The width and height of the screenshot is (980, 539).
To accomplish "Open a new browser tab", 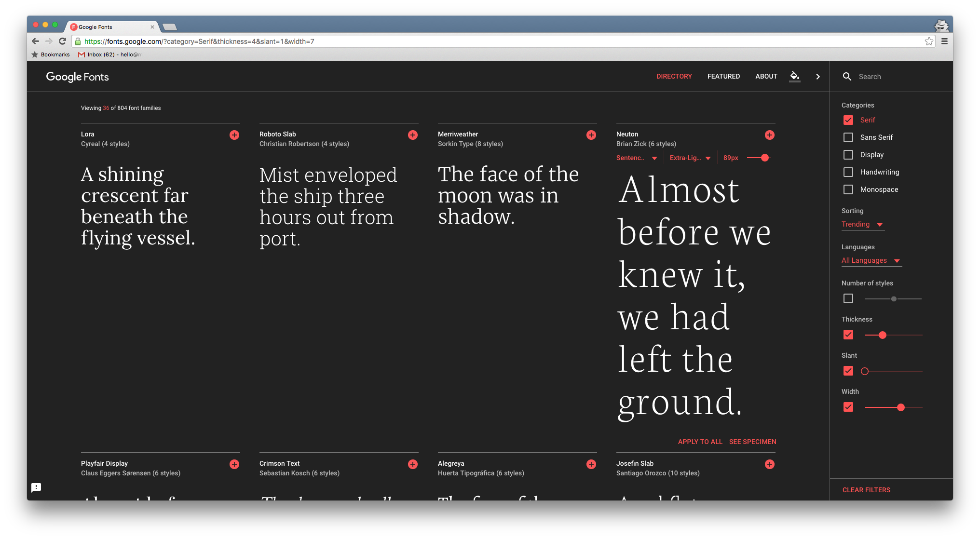I will (170, 27).
